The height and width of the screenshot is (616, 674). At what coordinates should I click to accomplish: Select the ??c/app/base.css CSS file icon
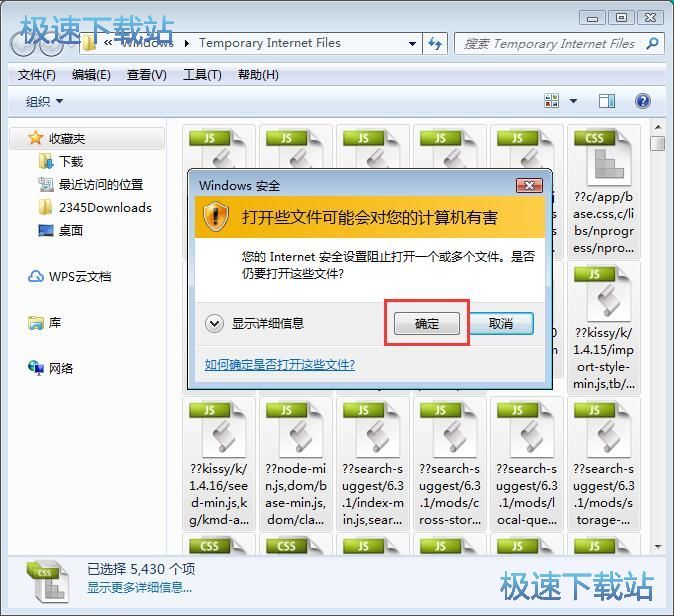(x=603, y=157)
